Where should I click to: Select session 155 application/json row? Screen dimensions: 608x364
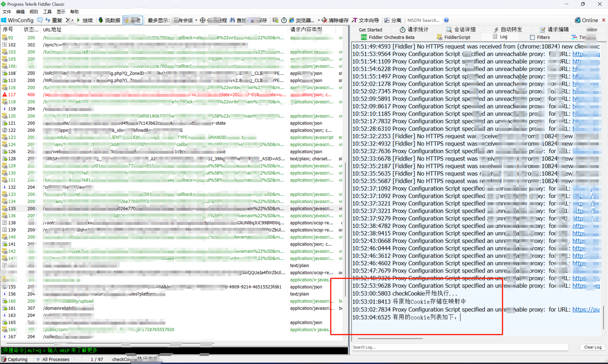[171, 287]
